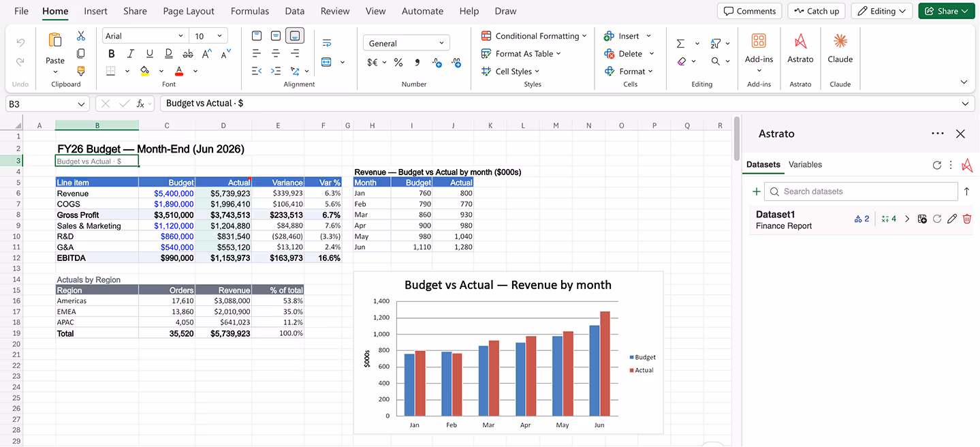
Task: Edit Dataset1 with the pencil icon
Action: click(x=952, y=219)
